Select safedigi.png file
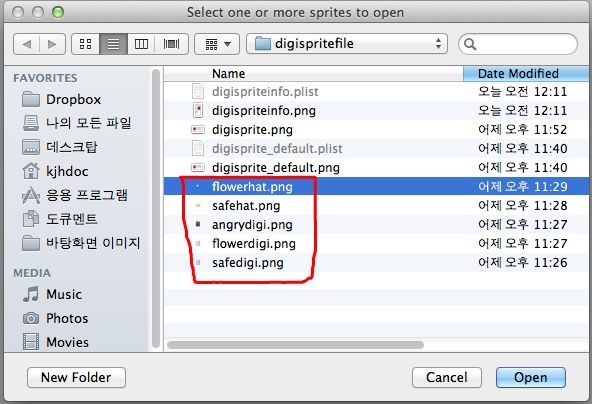This screenshot has width=592, height=404. pos(376,262)
